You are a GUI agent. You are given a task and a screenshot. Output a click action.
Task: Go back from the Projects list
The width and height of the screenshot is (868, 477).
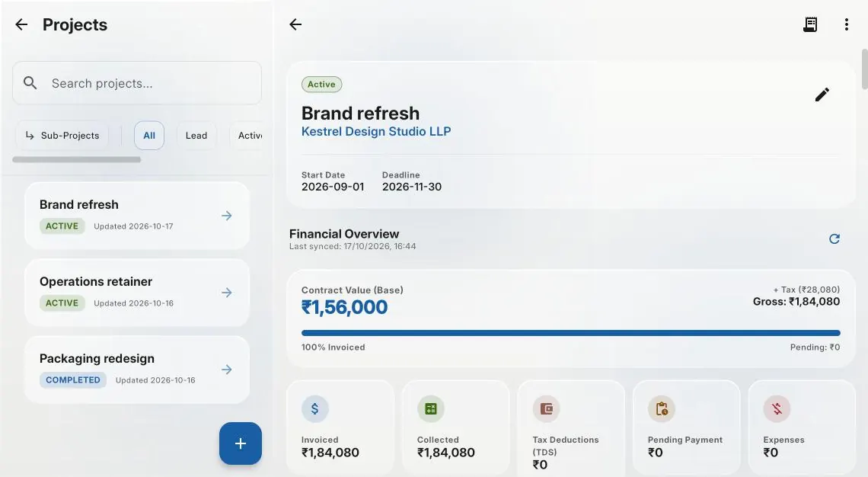[x=21, y=24]
